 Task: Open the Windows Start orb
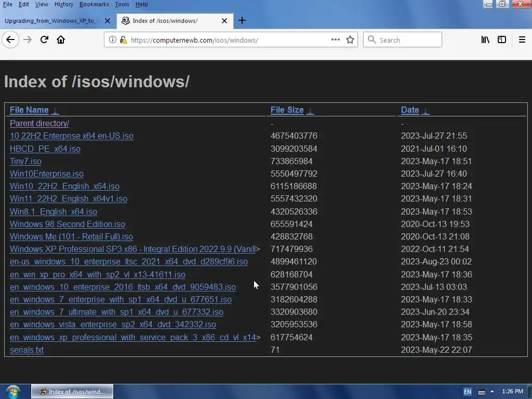[x=12, y=392]
